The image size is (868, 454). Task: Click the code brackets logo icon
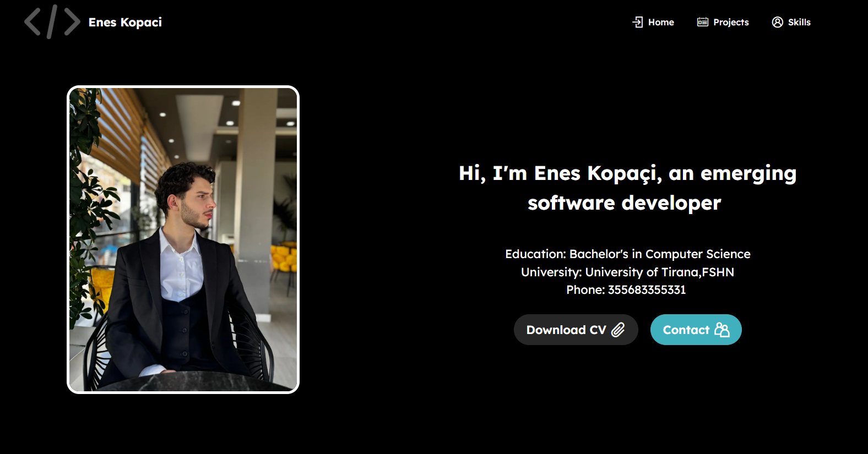(52, 22)
